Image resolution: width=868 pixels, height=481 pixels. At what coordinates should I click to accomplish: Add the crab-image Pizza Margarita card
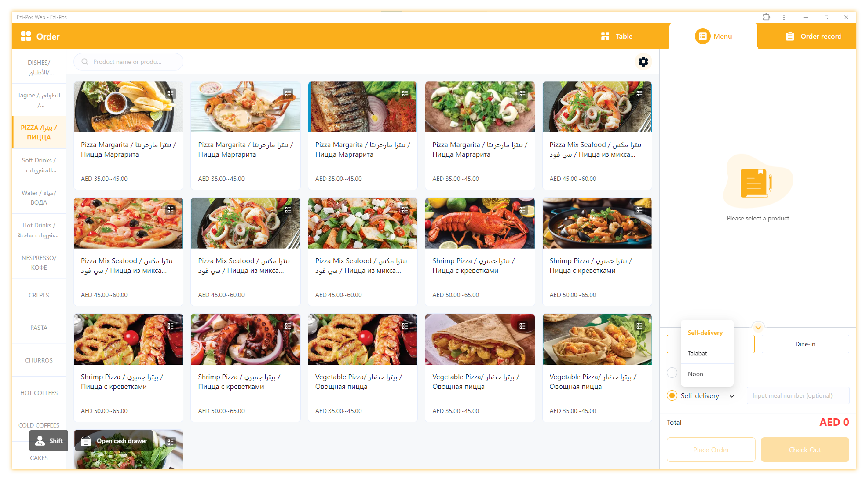(245, 135)
